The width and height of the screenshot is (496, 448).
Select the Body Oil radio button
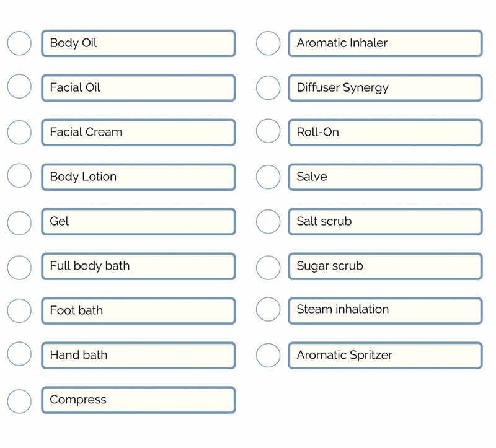pos(19,43)
